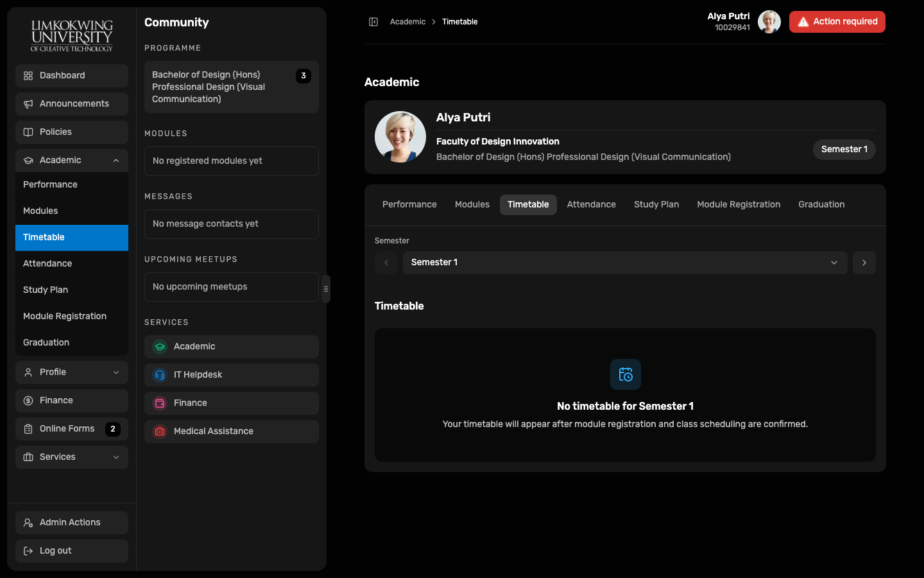This screenshot has height=578, width=924.
Task: Click the Medical Assistance kit icon
Action: [160, 432]
